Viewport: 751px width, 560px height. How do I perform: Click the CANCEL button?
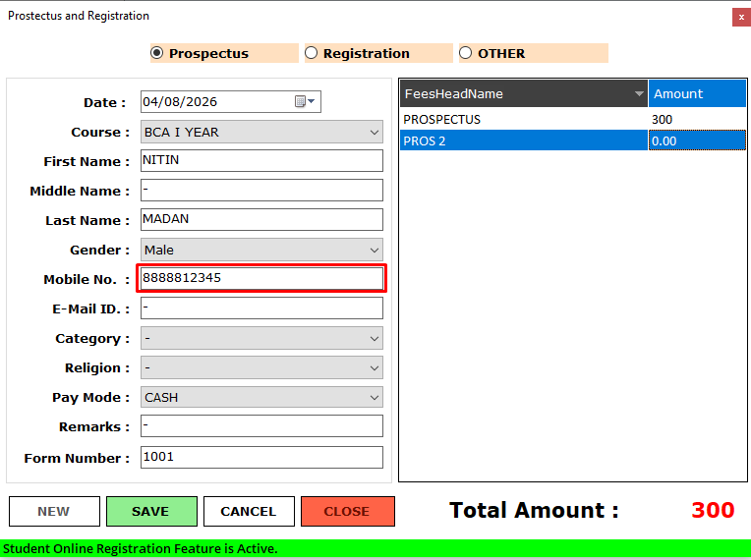(x=249, y=511)
